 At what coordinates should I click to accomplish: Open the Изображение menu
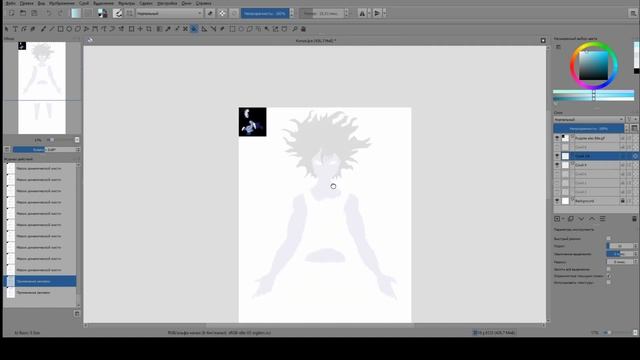click(62, 3)
